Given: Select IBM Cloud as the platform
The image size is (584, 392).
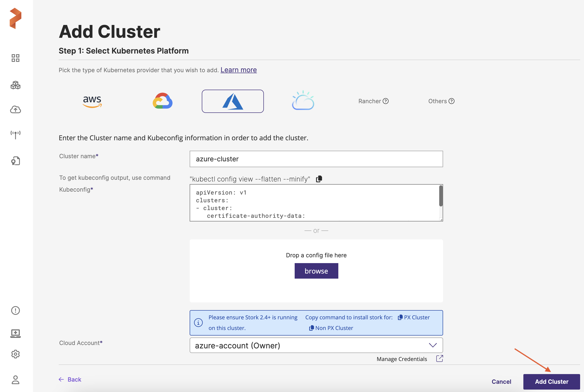Looking at the screenshot, I should 303,101.
